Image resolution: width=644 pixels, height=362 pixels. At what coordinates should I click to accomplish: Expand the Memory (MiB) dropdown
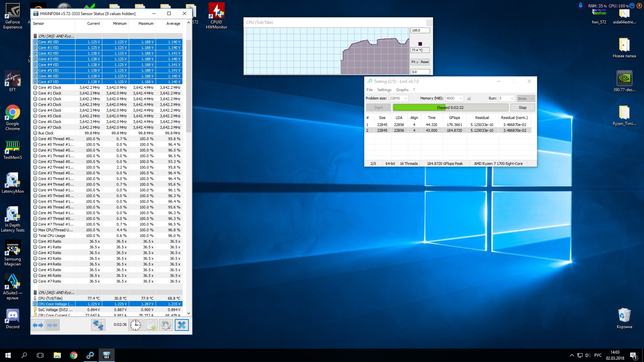[461, 99]
